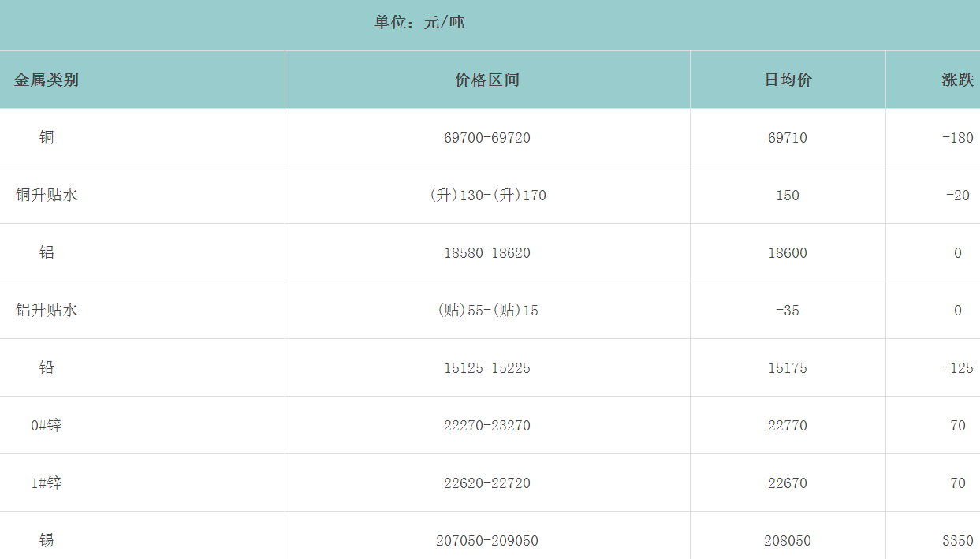Select the 0#锌 row label
The image size is (980, 559).
click(x=47, y=425)
